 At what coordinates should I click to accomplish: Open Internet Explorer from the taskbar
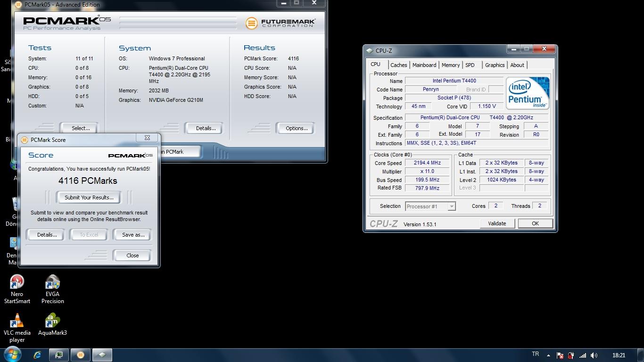point(37,355)
